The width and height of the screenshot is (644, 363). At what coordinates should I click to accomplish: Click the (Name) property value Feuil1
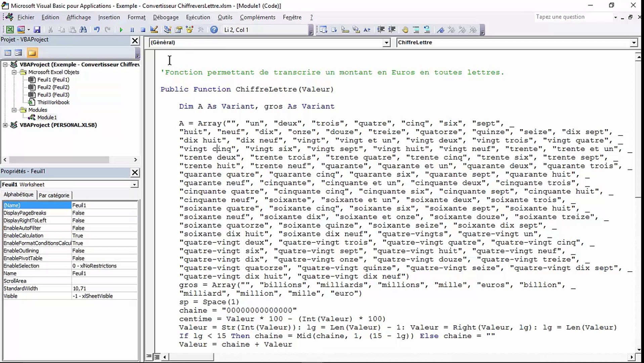click(104, 205)
